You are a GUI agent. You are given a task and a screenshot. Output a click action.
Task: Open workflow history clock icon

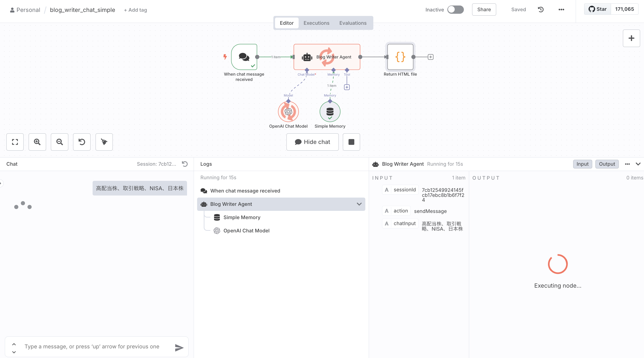tap(541, 9)
